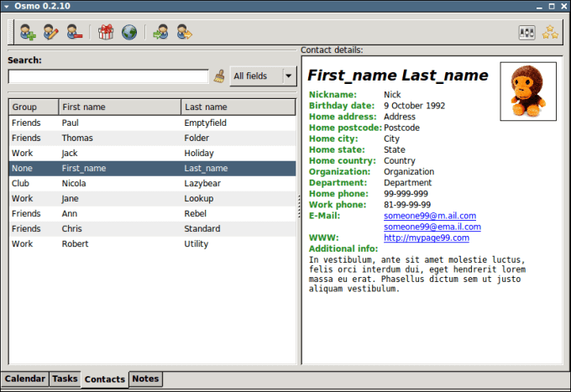Click the export contacts icon
The width and height of the screenshot is (571, 392).
coord(184,33)
